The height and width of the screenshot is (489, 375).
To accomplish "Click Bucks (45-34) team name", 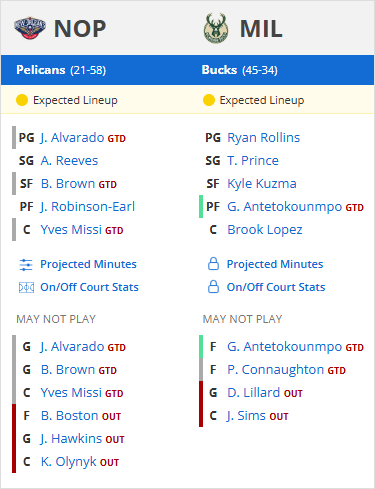I will [x=239, y=70].
